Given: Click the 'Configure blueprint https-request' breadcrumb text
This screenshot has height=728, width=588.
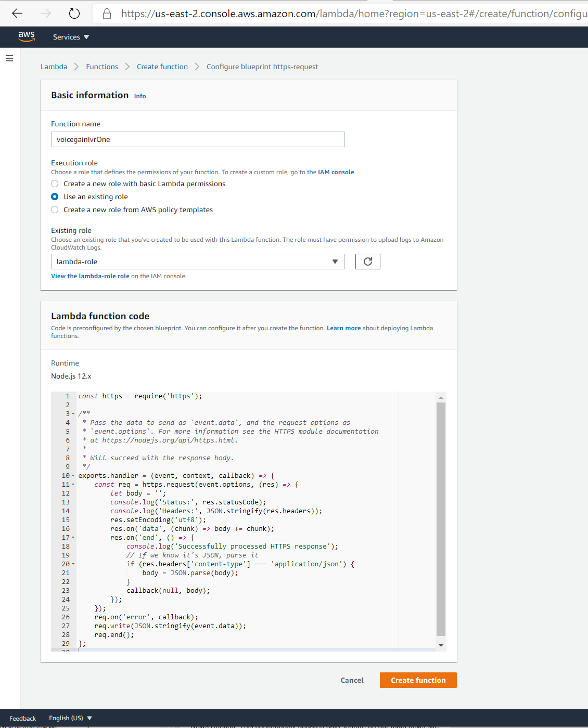Looking at the screenshot, I should (262, 67).
